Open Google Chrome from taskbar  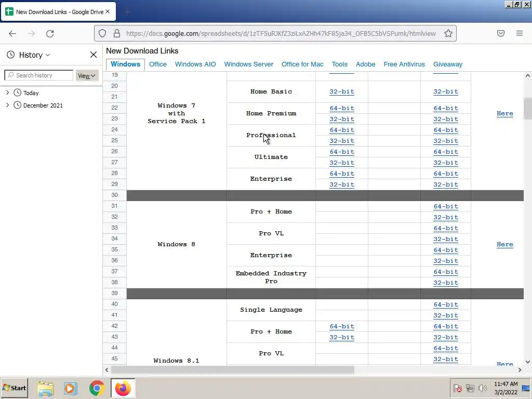pyautogui.click(x=97, y=389)
